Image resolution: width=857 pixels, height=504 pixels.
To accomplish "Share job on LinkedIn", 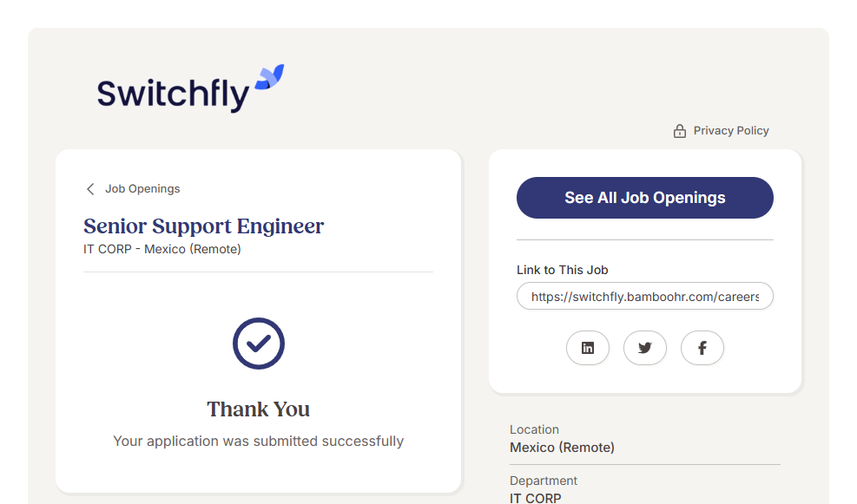I will click(x=588, y=348).
